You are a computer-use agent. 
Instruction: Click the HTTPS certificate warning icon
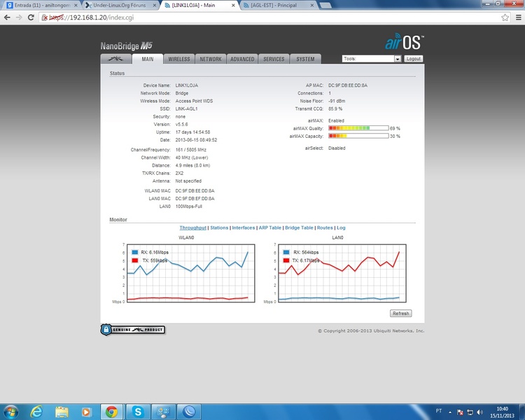pos(45,17)
